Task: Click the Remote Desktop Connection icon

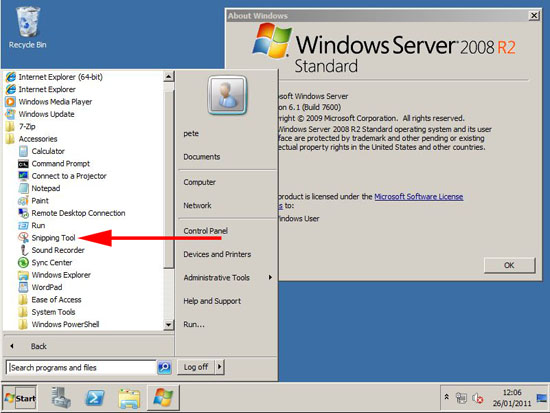Action: point(24,213)
